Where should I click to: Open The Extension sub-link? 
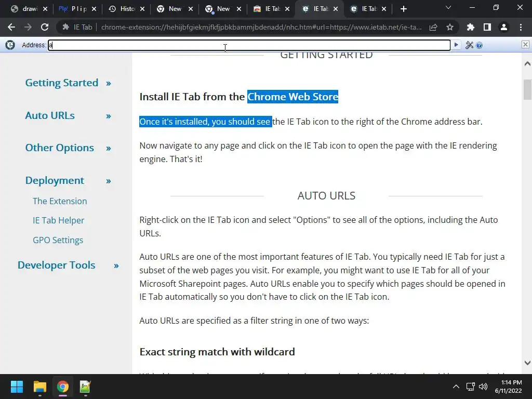tap(60, 201)
